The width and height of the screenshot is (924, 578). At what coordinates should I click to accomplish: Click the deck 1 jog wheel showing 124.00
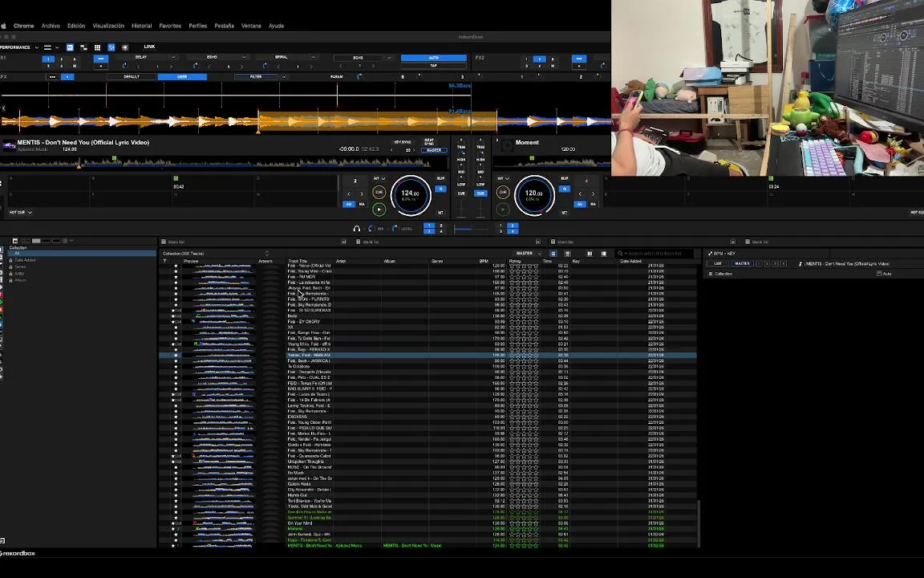click(410, 195)
